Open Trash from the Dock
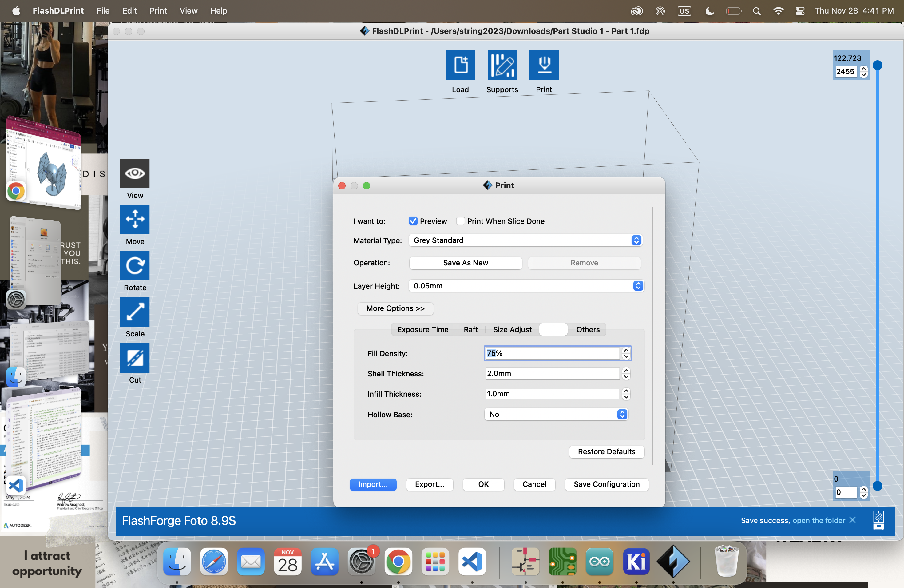 pyautogui.click(x=727, y=562)
